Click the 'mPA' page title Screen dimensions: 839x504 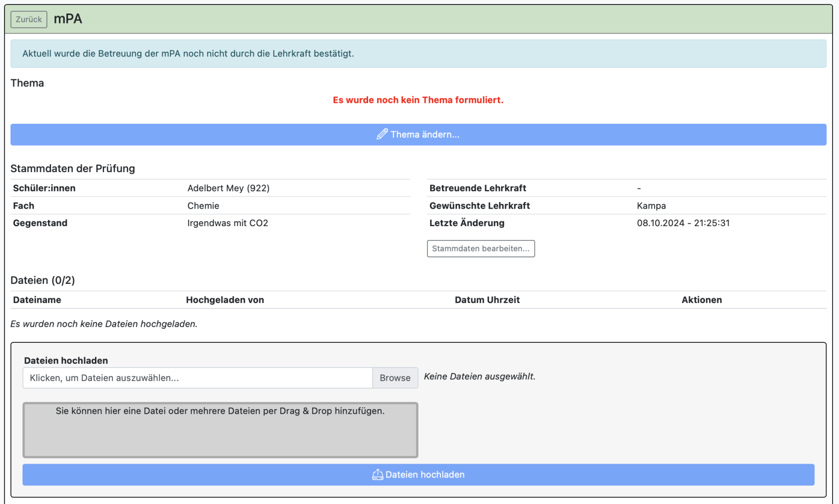click(x=68, y=19)
